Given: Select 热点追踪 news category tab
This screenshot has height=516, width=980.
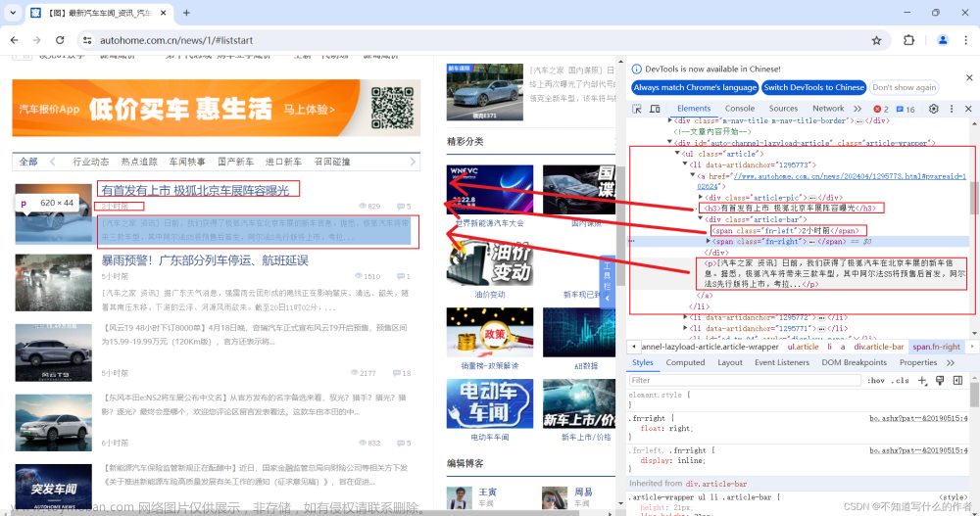Looking at the screenshot, I should pyautogui.click(x=139, y=162).
